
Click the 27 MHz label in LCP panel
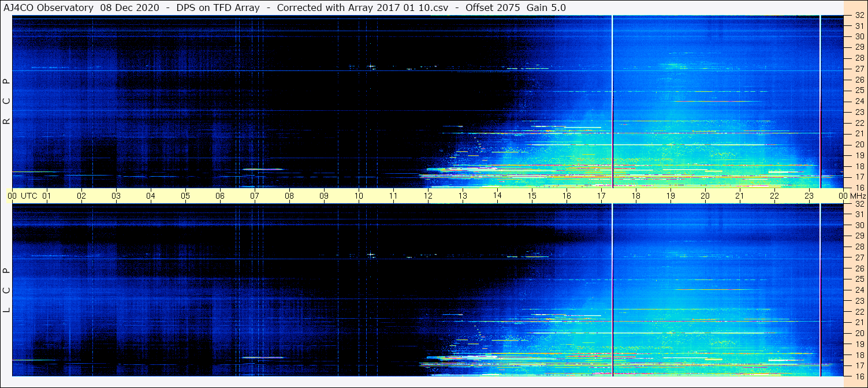tap(859, 258)
